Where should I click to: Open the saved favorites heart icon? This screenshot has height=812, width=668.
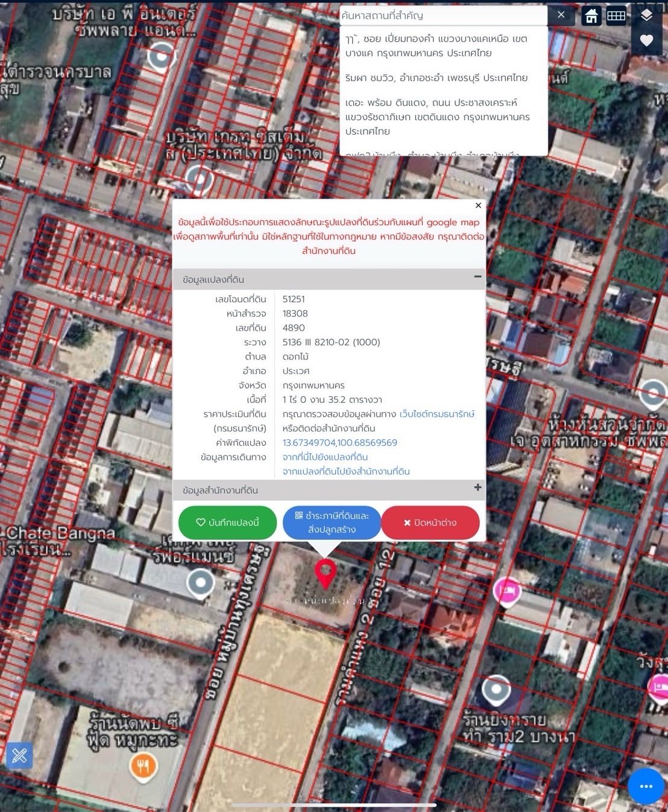(646, 40)
